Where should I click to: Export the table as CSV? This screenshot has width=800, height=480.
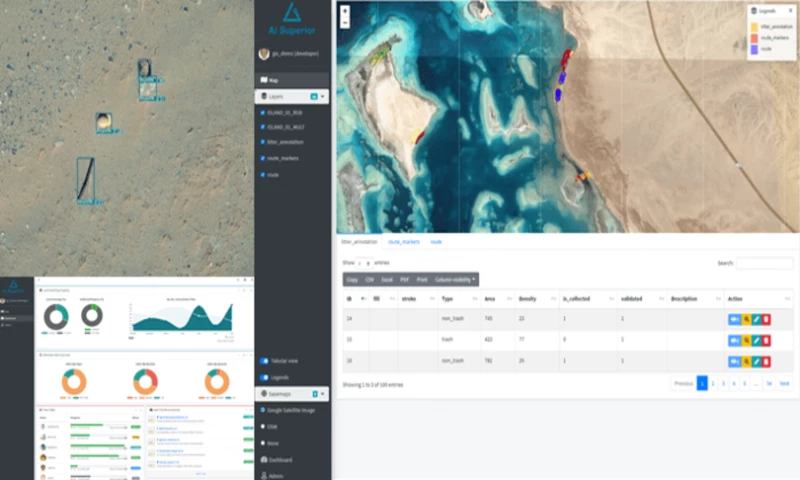click(x=369, y=279)
